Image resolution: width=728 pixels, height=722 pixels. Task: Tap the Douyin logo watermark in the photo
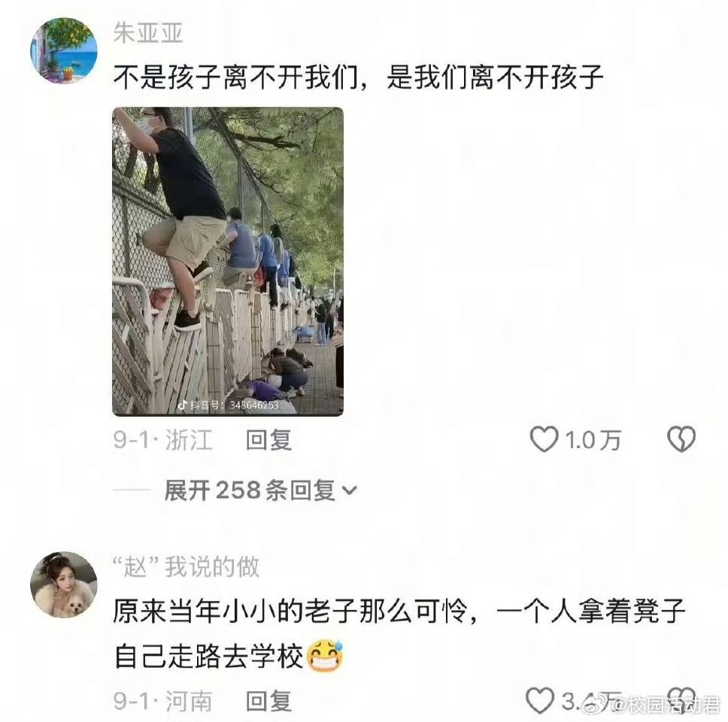(183, 405)
